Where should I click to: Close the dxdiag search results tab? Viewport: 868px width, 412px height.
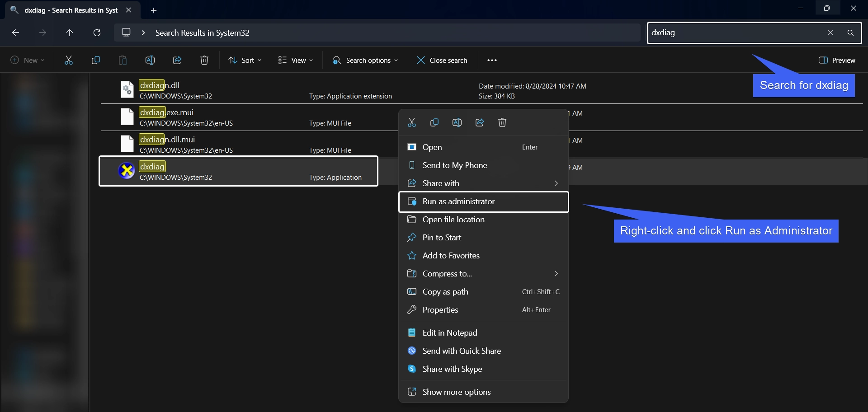coord(128,10)
